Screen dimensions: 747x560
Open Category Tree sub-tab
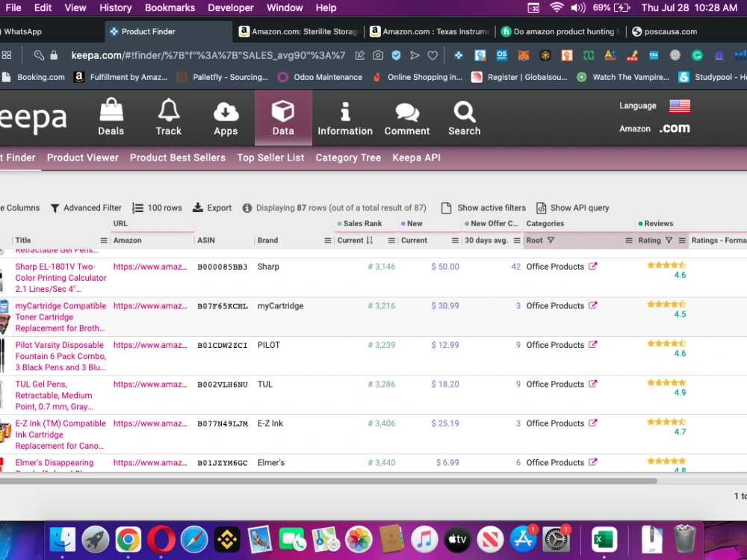348,158
